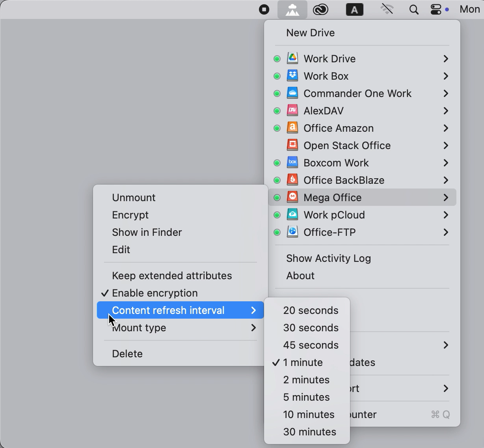Choose Unmount from the submenu
The width and height of the screenshot is (484, 448).
181,198
